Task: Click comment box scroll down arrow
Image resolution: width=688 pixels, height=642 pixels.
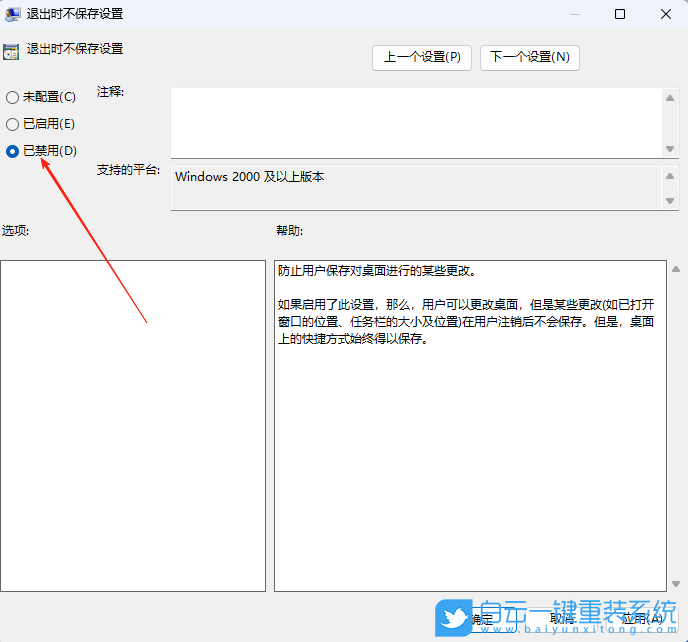Action: 670,149
